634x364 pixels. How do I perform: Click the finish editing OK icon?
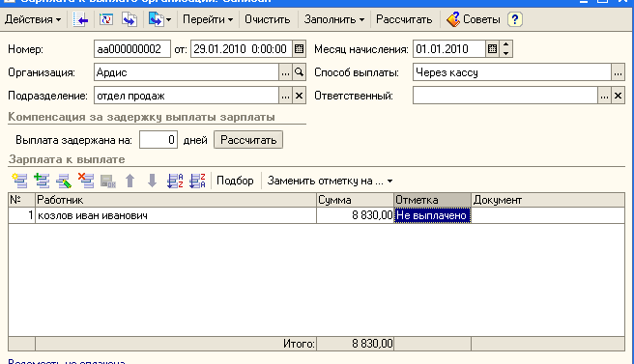click(x=108, y=181)
